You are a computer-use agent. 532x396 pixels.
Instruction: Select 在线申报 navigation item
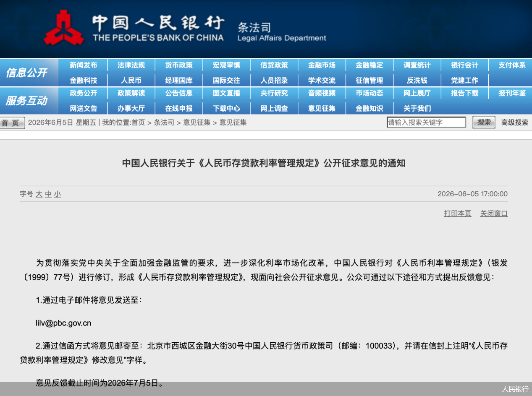point(179,109)
